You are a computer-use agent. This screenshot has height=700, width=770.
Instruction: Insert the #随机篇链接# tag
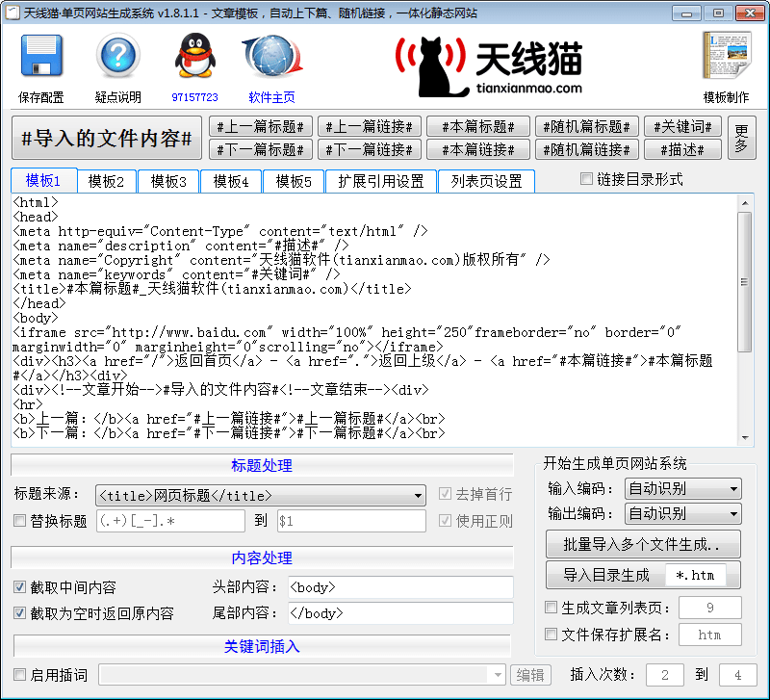(x=587, y=149)
